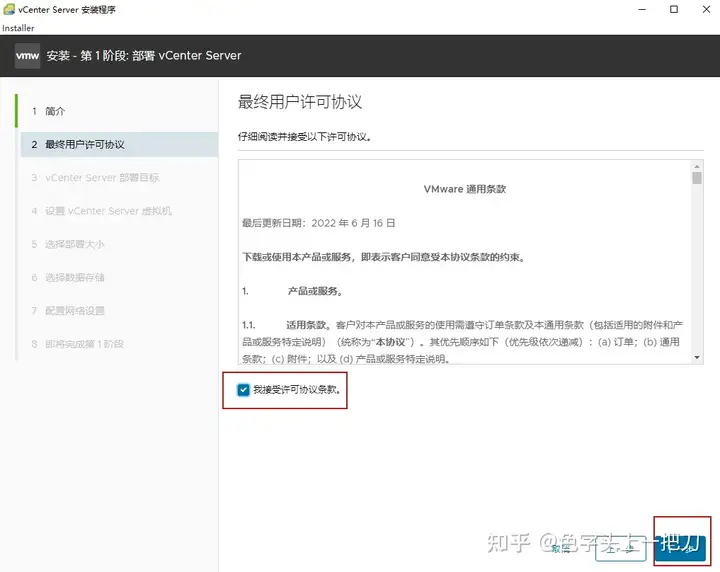This screenshot has height=572, width=720.
Task: Click the '1. 产品或服务。' section line
Action: [292, 291]
